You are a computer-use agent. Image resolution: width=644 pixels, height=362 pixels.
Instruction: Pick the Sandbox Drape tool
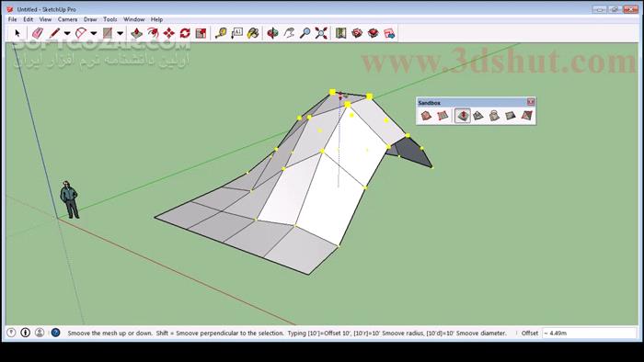click(494, 116)
